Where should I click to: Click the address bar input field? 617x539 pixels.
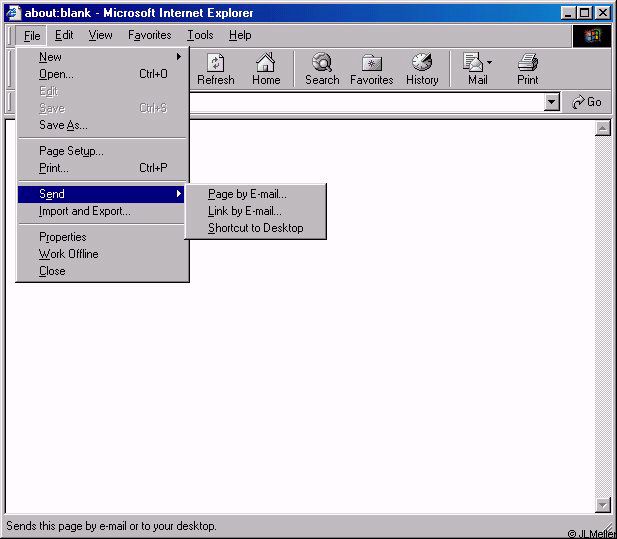pos(367,102)
